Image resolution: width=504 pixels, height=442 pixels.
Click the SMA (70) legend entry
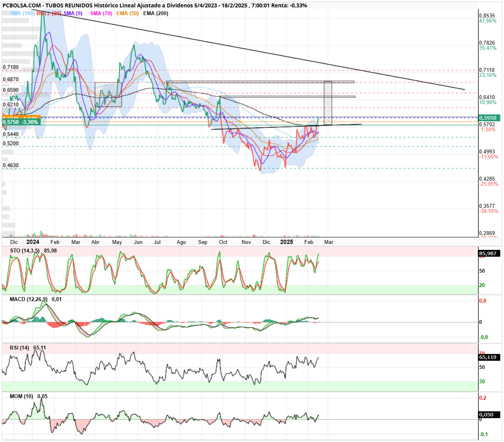101,13
